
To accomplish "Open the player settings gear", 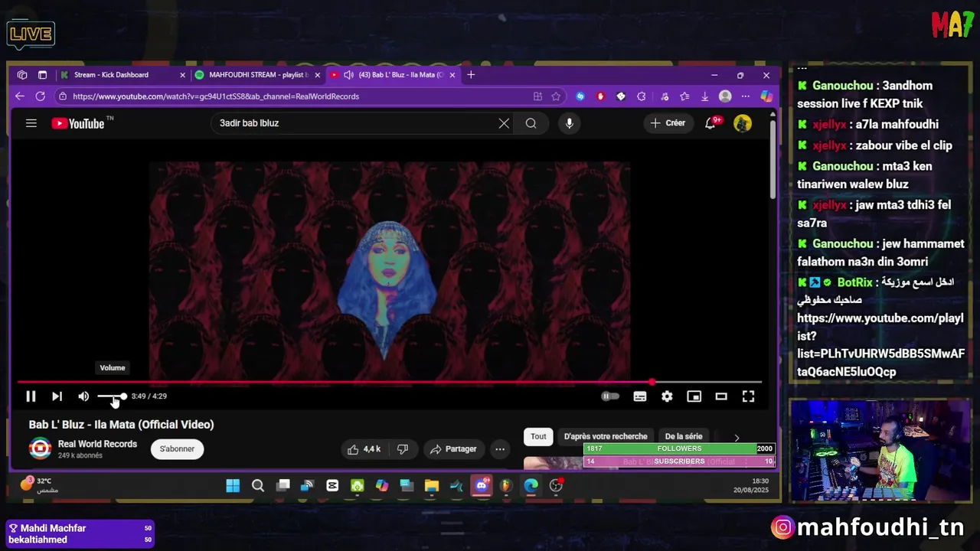I will coord(667,396).
